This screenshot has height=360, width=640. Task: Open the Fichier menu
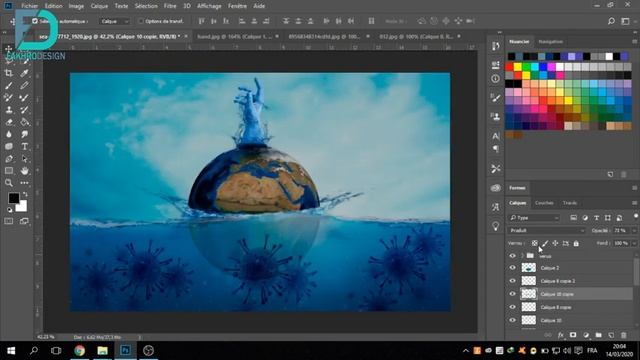[29, 6]
